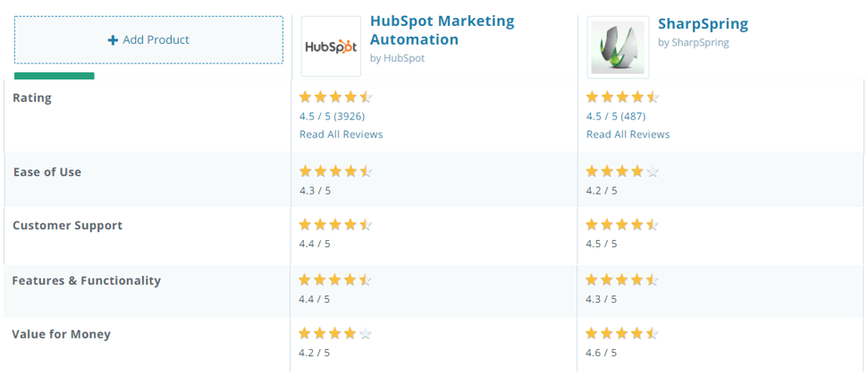
Task: Click the 'by SharpSpring' vendor text
Action: point(693,42)
